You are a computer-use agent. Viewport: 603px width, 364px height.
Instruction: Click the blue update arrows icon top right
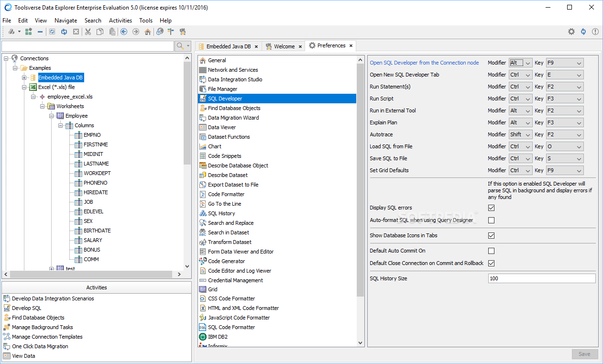click(x=583, y=32)
